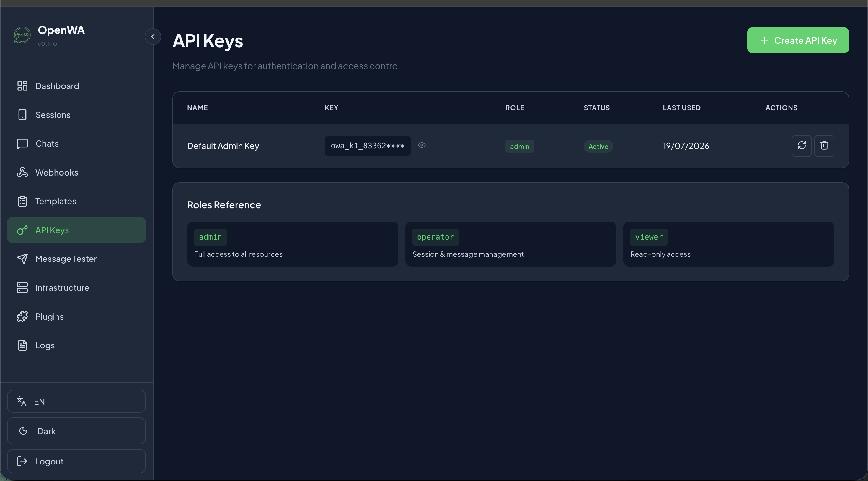Screen dimensions: 868x481
Task: Toggle the Dark theme button
Action: (76, 431)
